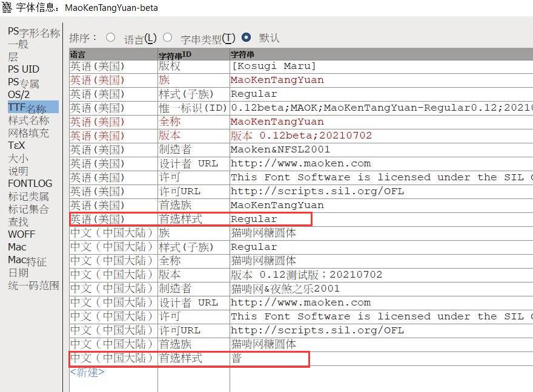Click the 语言 column header
The image size is (533, 392).
(113, 54)
